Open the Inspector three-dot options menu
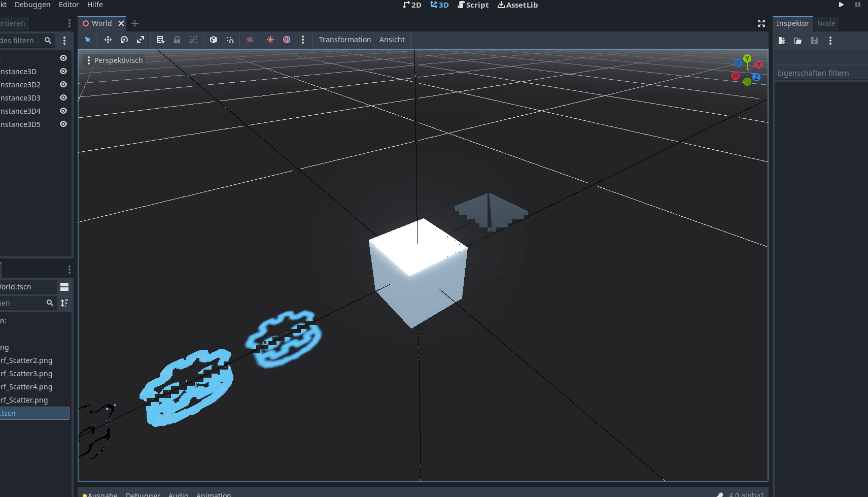Viewport: 868px width, 497px height. 830,41
